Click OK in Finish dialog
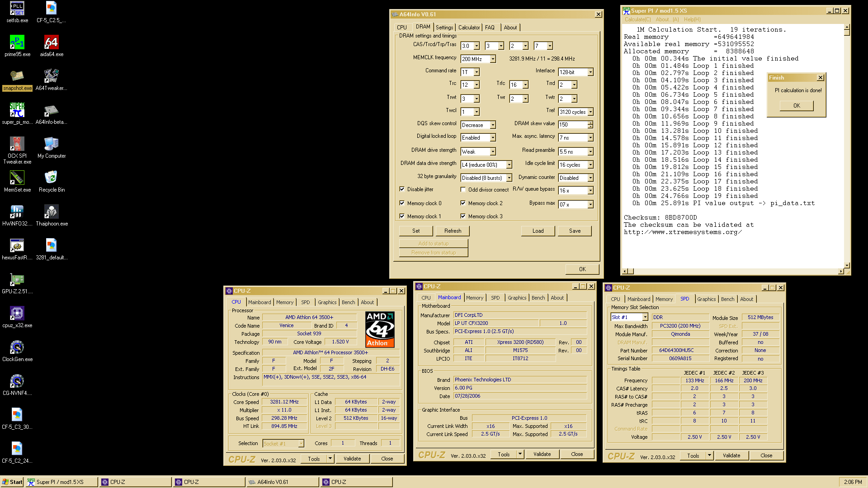Image resolution: width=868 pixels, height=488 pixels. [x=797, y=106]
